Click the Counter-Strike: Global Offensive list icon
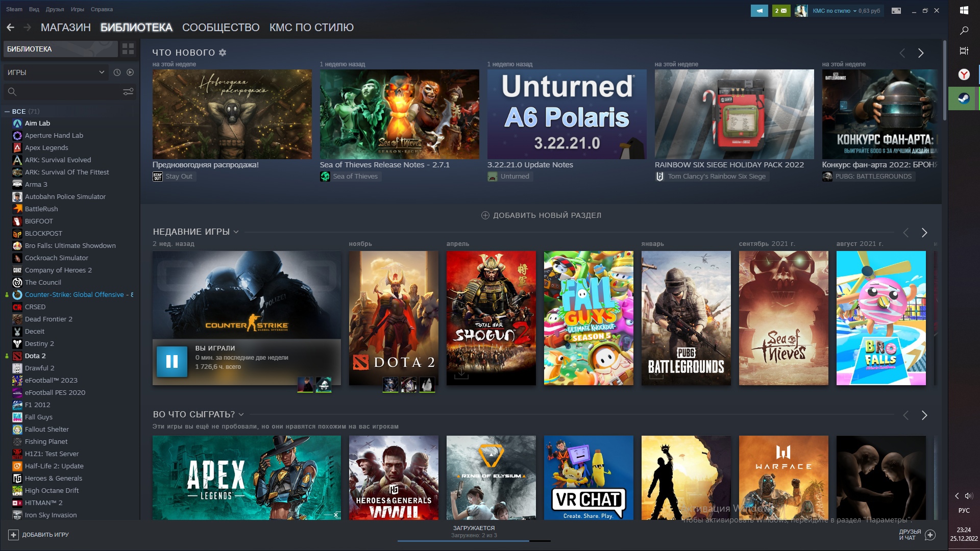This screenshot has height=551, width=980. [x=17, y=295]
